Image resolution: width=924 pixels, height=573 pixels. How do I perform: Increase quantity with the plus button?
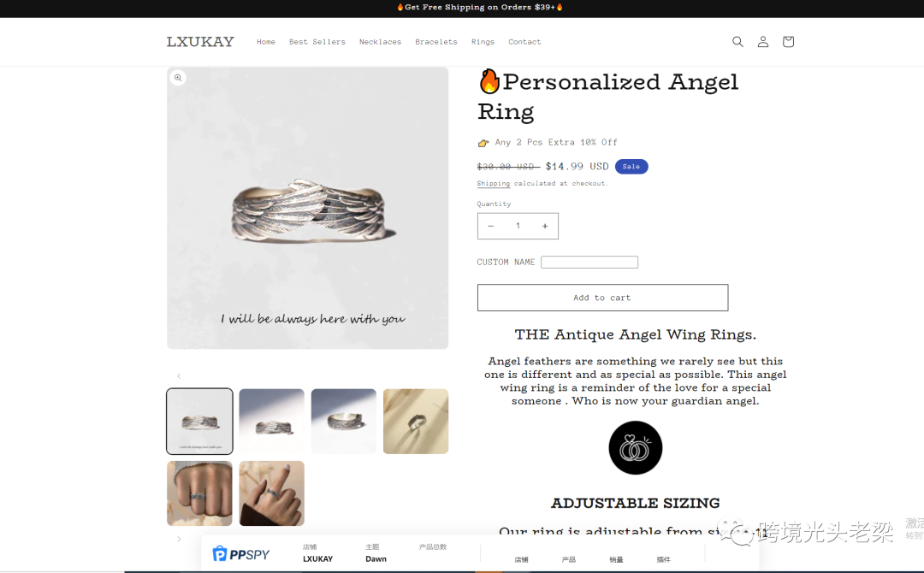(545, 226)
